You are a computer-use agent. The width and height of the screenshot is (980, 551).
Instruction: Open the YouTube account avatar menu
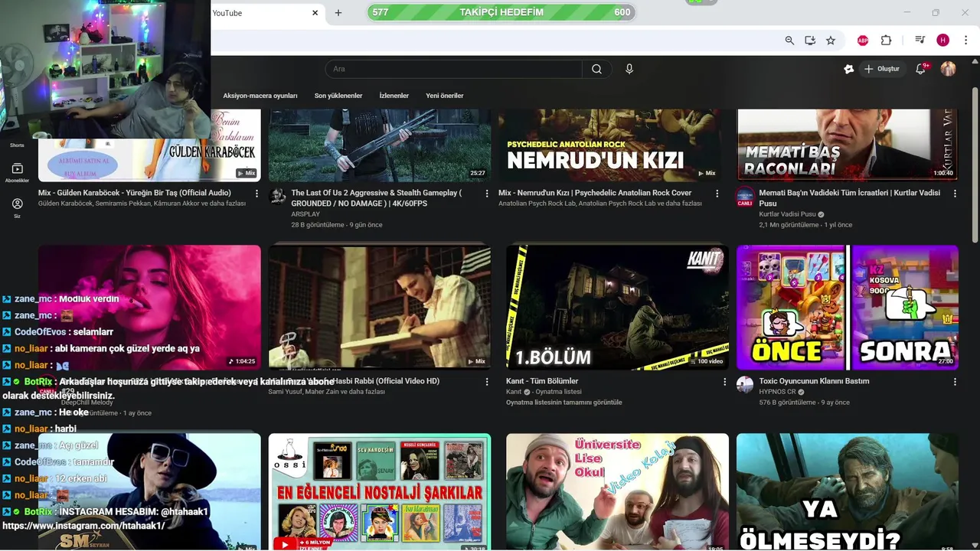click(948, 69)
